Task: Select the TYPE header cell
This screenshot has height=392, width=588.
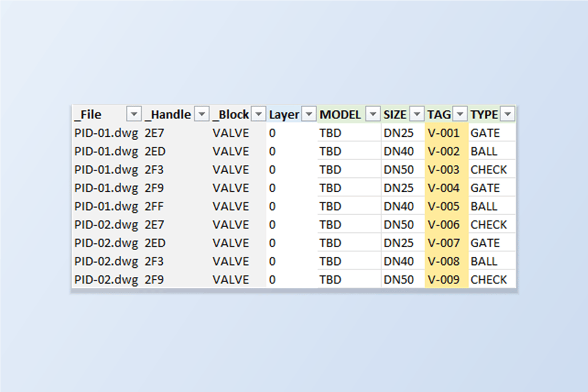Action: [x=492, y=114]
